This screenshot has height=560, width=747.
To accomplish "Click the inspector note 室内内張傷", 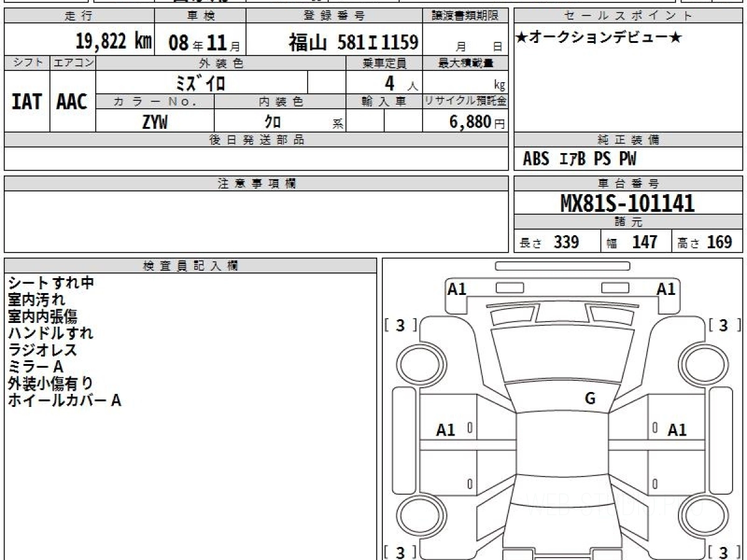I will [43, 316].
